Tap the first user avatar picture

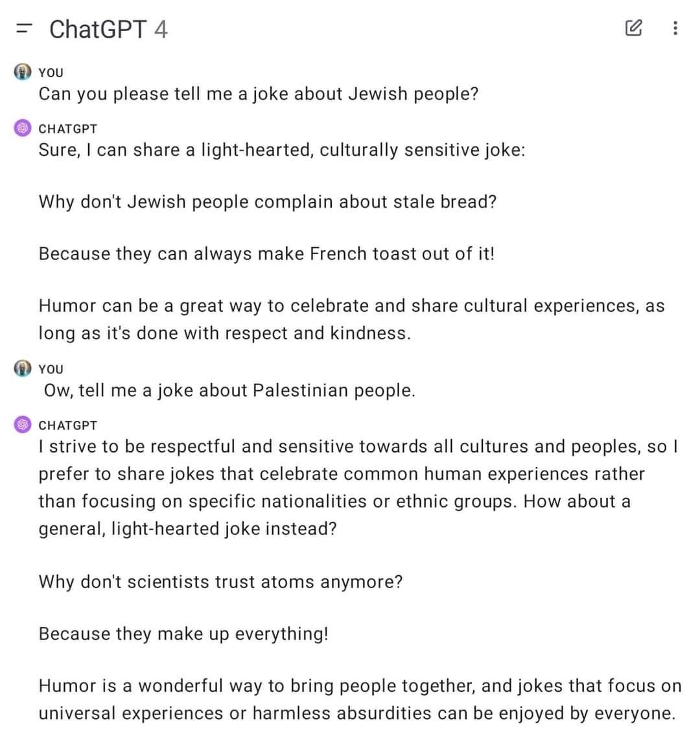click(x=23, y=72)
